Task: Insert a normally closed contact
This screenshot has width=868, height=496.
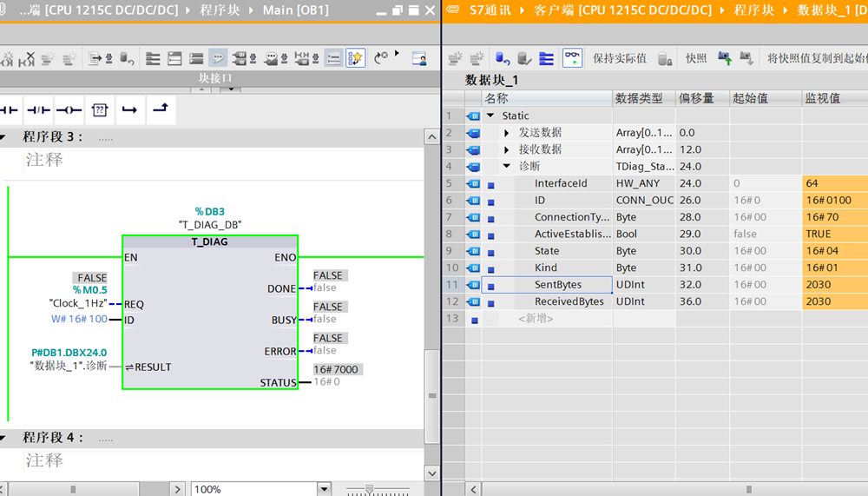Action: (x=38, y=110)
